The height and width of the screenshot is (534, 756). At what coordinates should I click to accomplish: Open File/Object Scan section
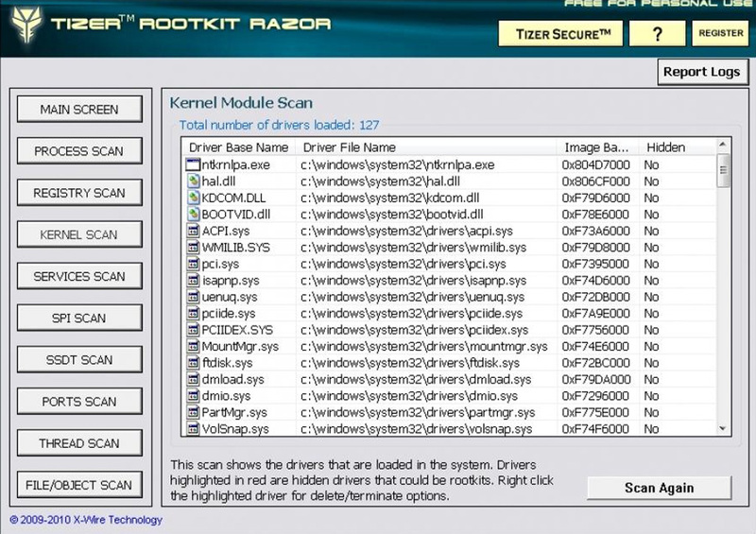pyautogui.click(x=79, y=485)
